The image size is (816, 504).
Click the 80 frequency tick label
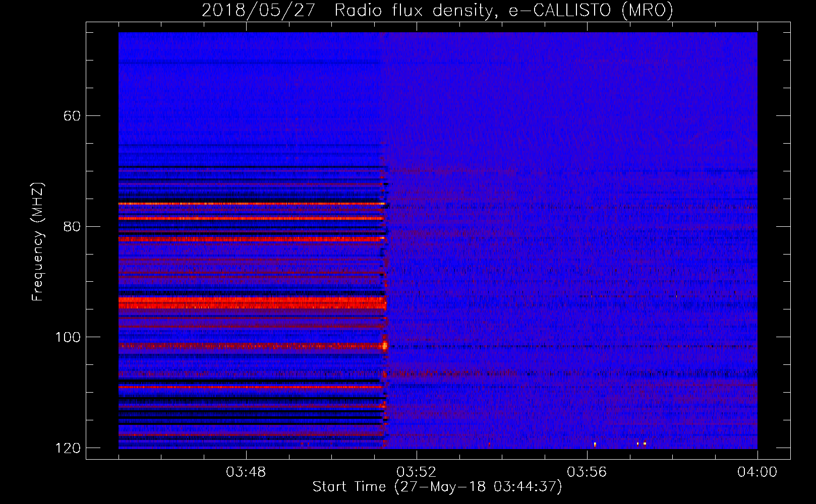pyautogui.click(x=72, y=226)
